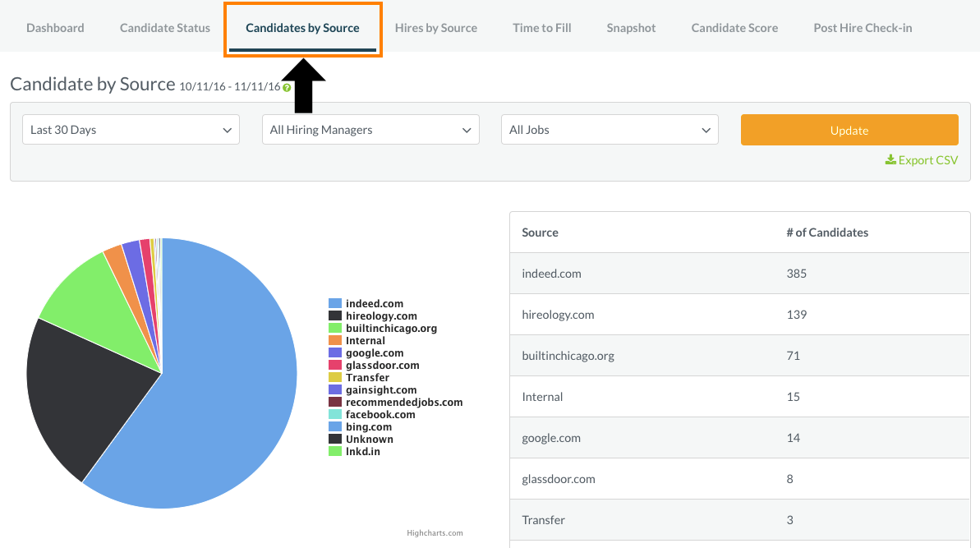Select glassdoor.com table source cell
This screenshot has width=980, height=548.
pyautogui.click(x=559, y=479)
